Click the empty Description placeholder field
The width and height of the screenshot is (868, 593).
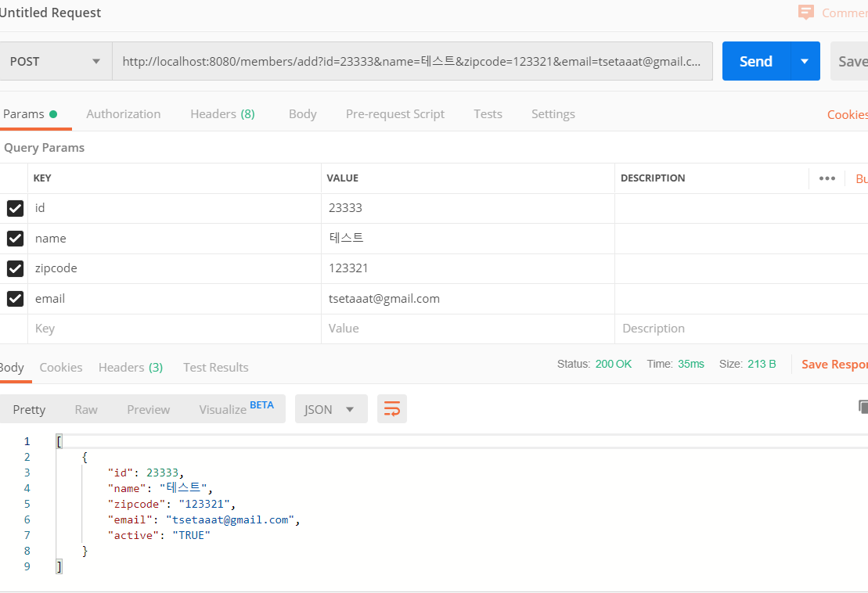tap(741, 329)
